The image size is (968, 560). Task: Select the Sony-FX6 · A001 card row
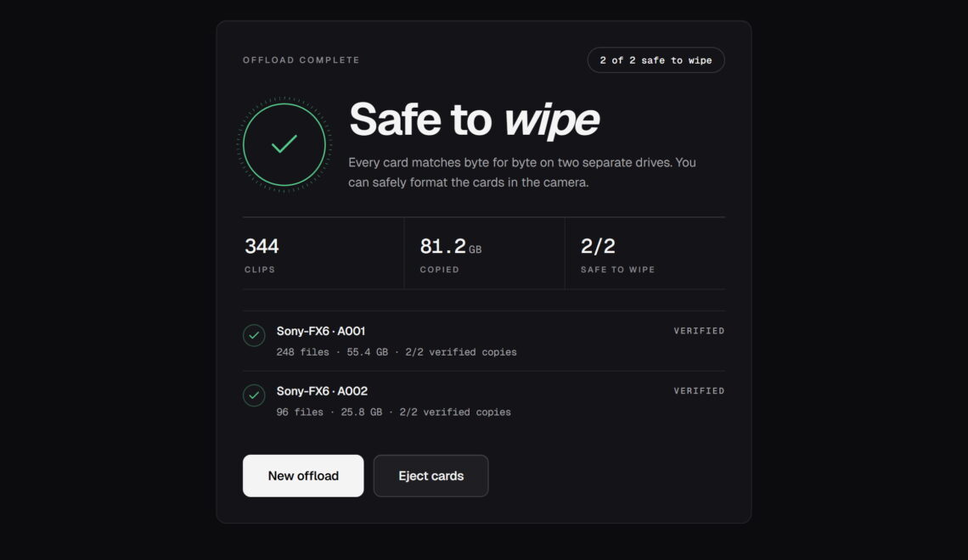click(483, 341)
